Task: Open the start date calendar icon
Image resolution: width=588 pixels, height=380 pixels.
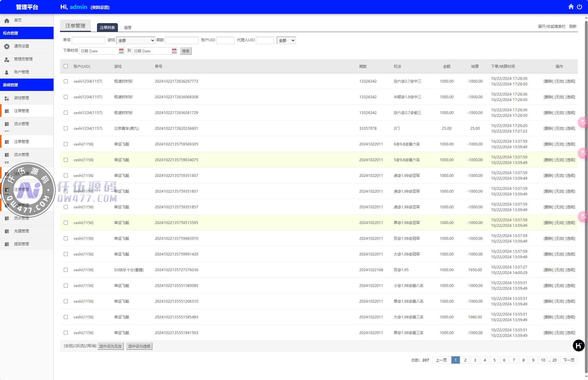Action: click(121, 51)
